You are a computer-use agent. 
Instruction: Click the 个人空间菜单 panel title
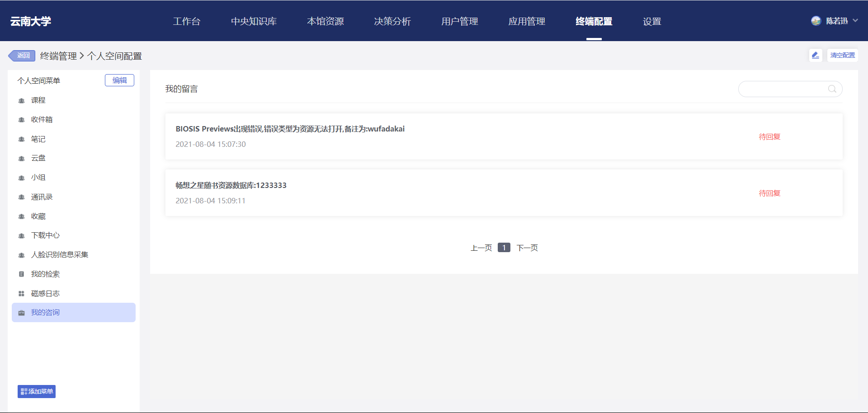[39, 80]
